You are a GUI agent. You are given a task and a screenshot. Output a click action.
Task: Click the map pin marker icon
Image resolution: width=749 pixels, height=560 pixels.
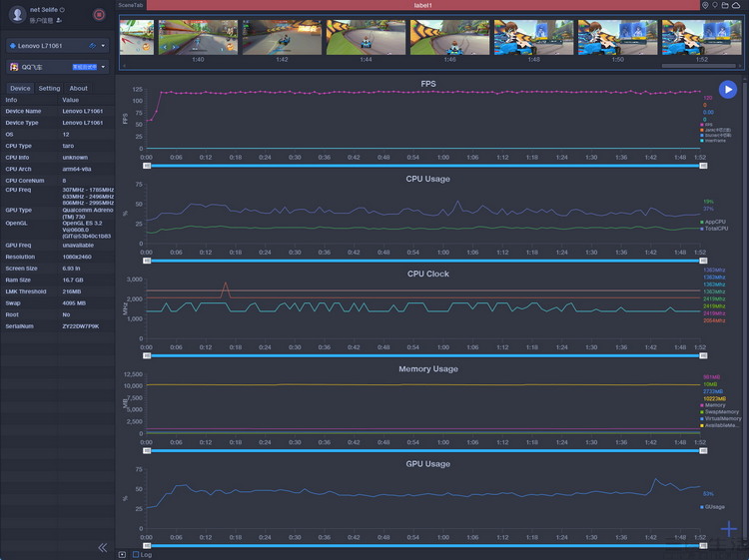coord(715,5)
